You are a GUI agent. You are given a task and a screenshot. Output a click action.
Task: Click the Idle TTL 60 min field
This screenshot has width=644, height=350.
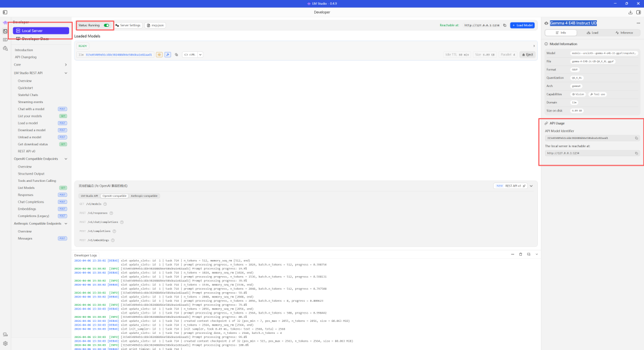(x=457, y=55)
